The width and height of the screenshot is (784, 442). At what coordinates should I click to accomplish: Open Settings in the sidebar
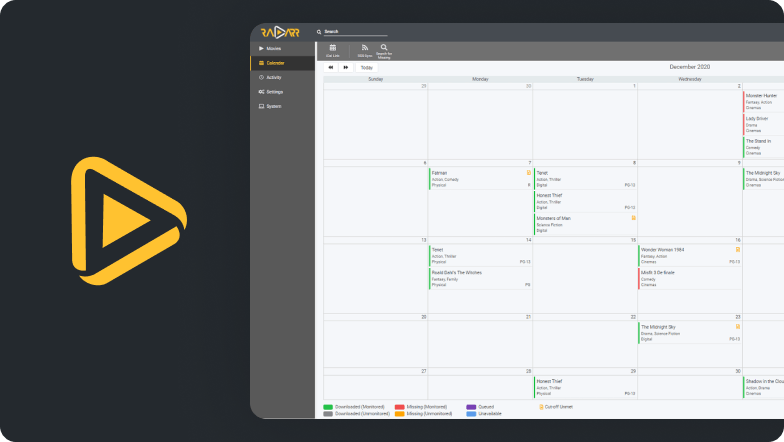[274, 91]
